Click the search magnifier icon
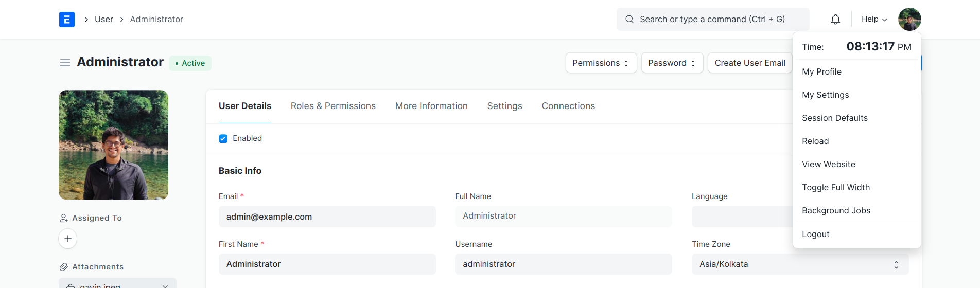This screenshot has height=288, width=980. click(629, 20)
